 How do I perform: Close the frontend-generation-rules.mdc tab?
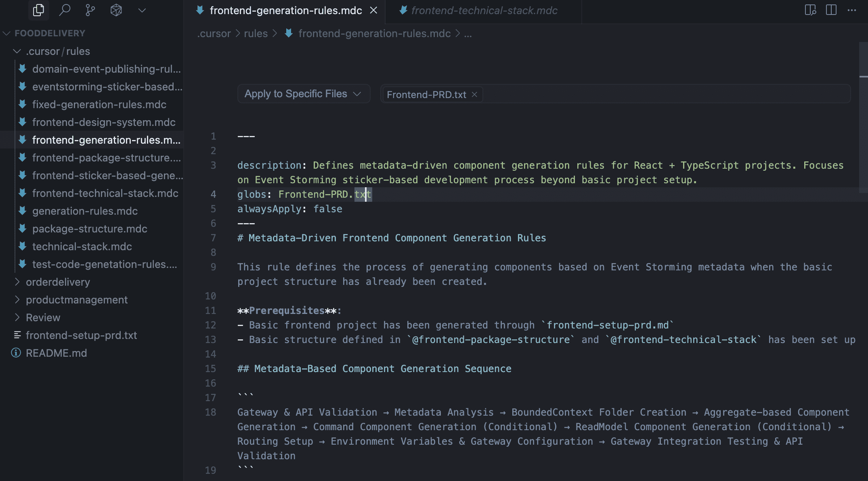click(374, 10)
